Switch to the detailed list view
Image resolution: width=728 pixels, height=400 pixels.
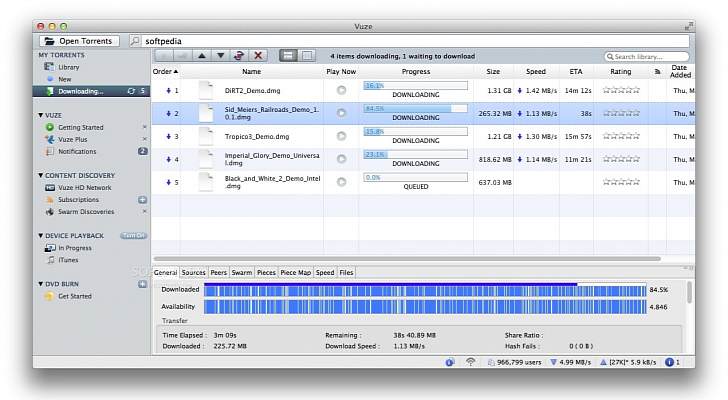288,56
